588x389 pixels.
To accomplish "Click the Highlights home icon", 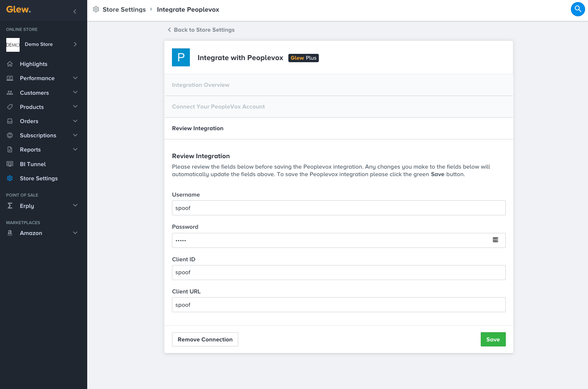I will point(10,64).
